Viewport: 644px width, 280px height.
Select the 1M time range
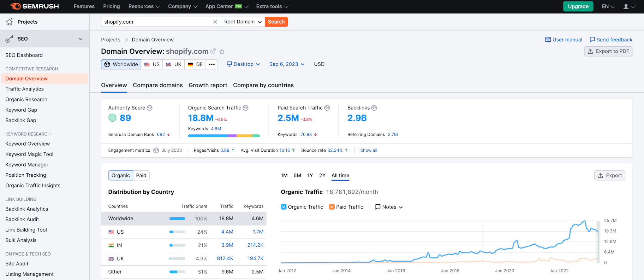284,175
